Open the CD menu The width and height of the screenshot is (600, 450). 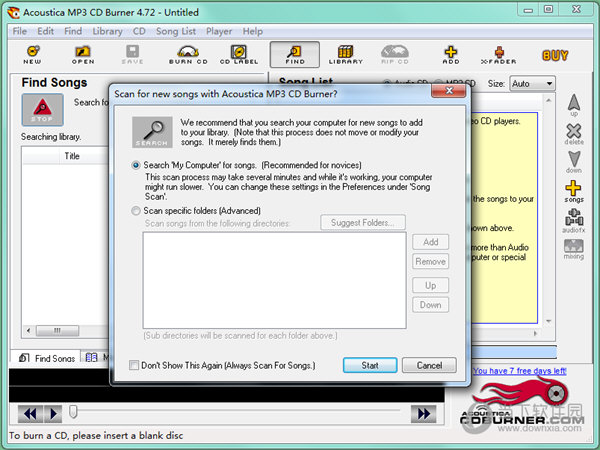(139, 31)
